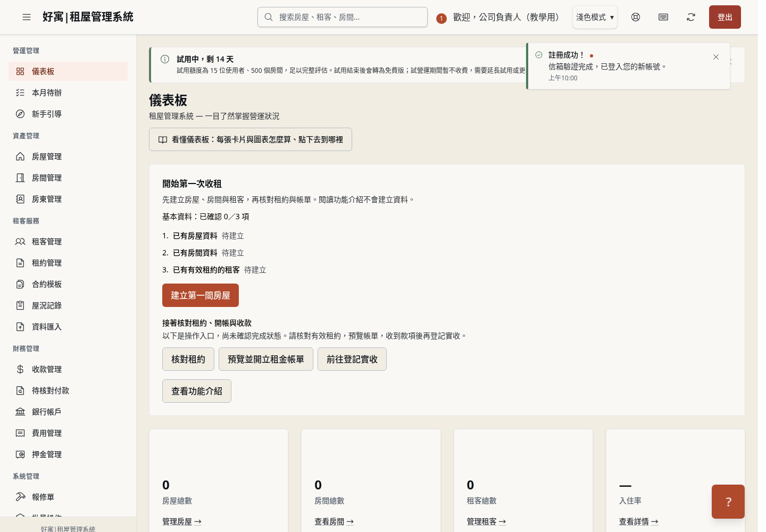
Task: Click the 屋況記錄 clipboard icon
Action: click(x=20, y=305)
